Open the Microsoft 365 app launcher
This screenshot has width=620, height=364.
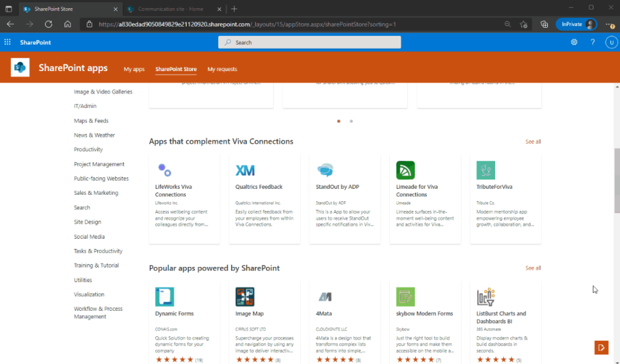[x=8, y=42]
